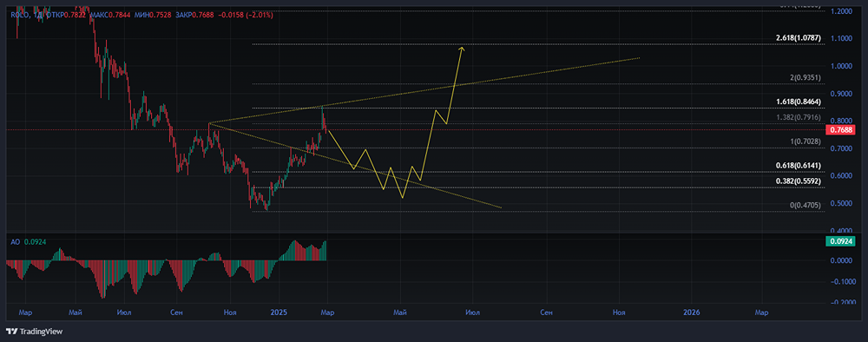The height and width of the screenshot is (342, 868).
Task: Select the 2(0.9351) Fibonacci level label
Action: click(806, 79)
